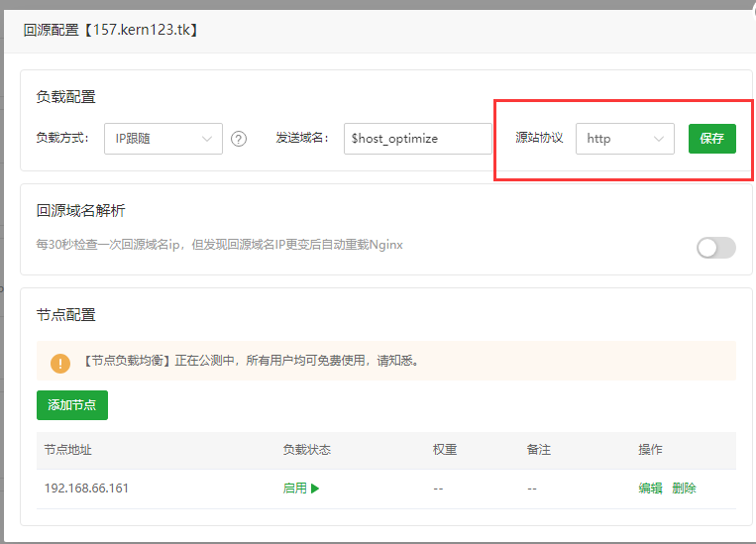The height and width of the screenshot is (544, 756).
Task: Click the green 保存 button
Action: click(x=712, y=139)
